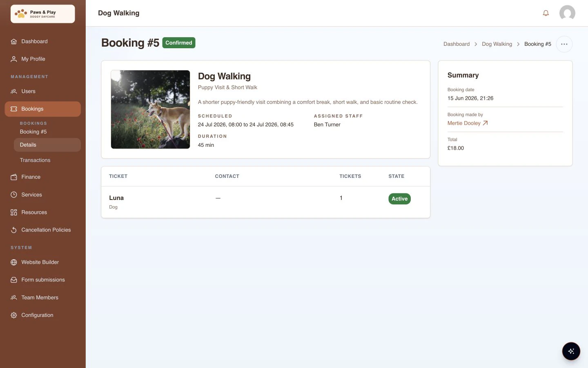
Task: Click the Dashboard home icon in sidebar
Action: [x=14, y=41]
